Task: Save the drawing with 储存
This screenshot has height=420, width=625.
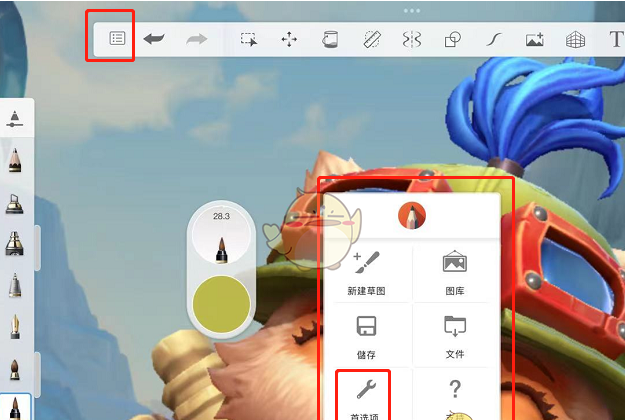Action: point(366,337)
